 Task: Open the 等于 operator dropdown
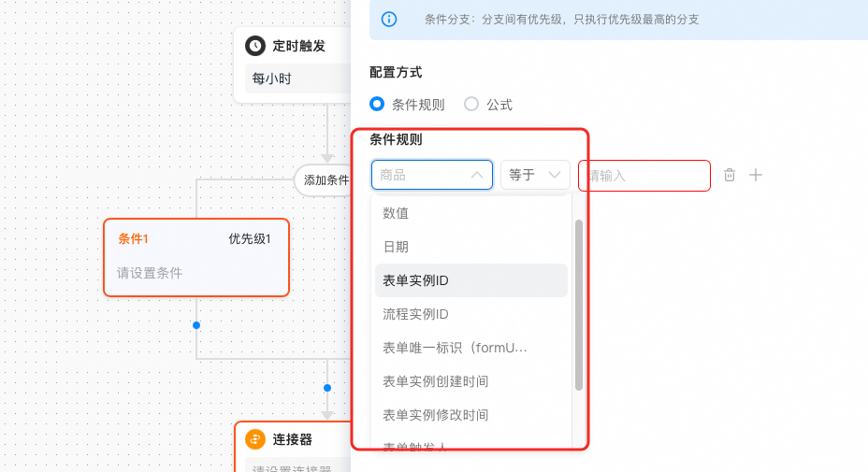click(x=535, y=175)
